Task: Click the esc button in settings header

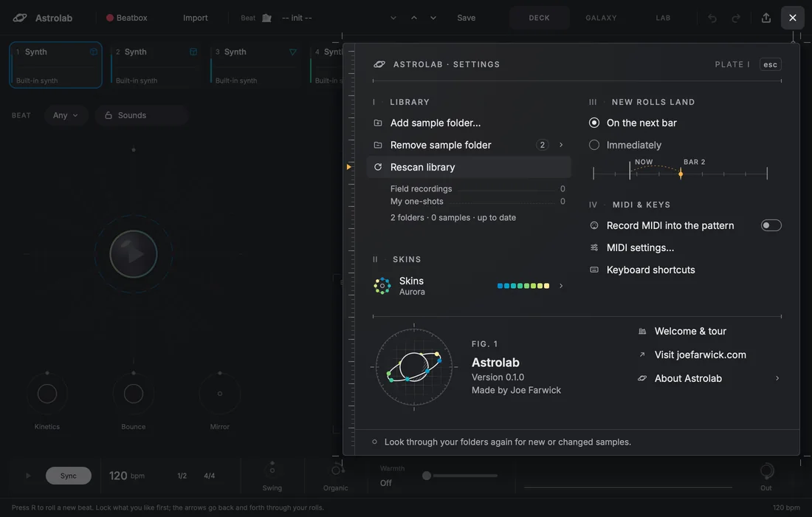Action: (770, 64)
